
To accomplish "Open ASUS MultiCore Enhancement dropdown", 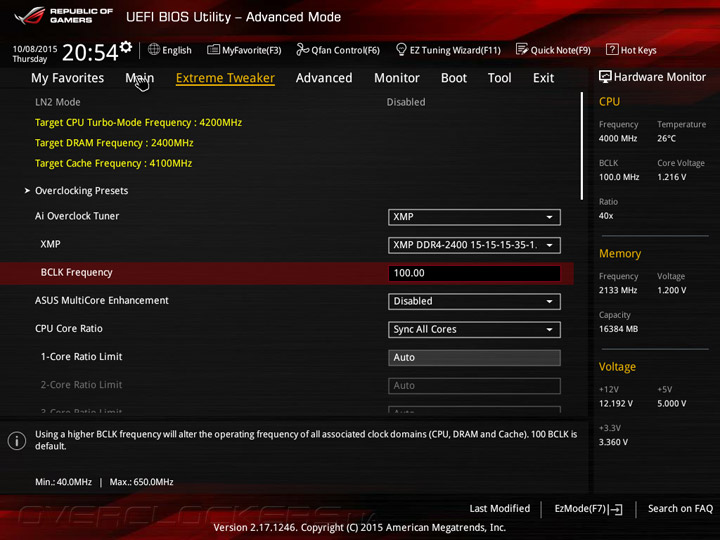I will (474, 301).
